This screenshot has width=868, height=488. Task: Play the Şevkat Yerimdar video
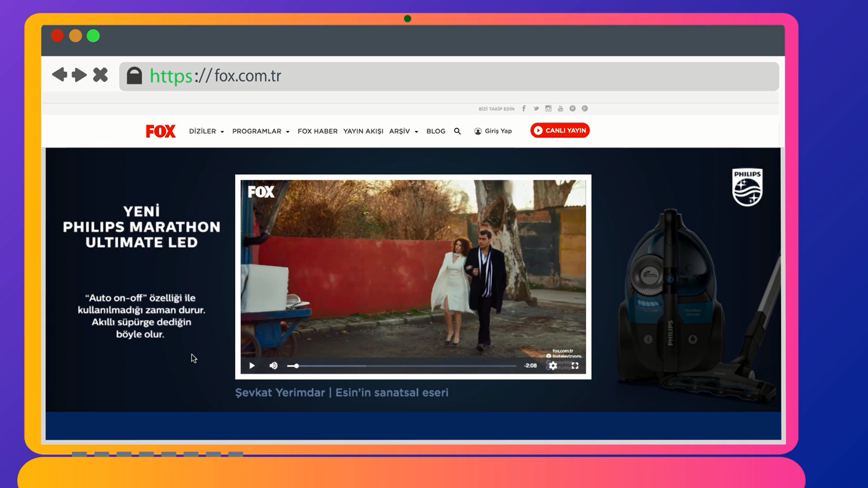click(252, 366)
